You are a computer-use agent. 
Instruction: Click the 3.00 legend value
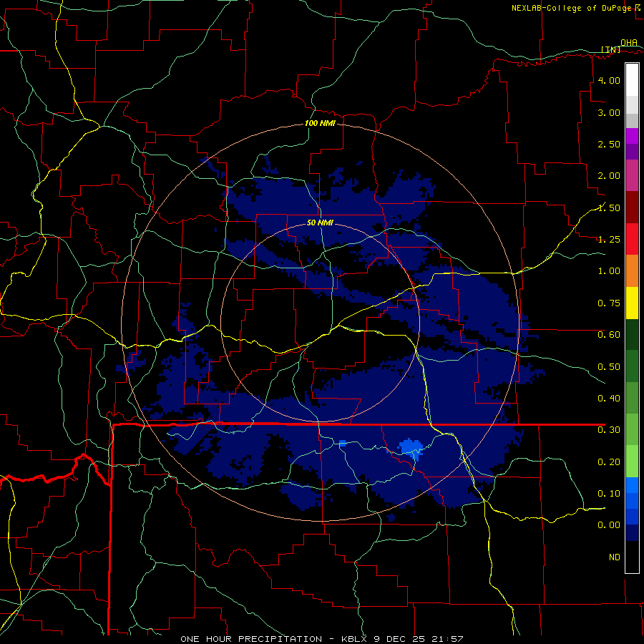pyautogui.click(x=609, y=112)
